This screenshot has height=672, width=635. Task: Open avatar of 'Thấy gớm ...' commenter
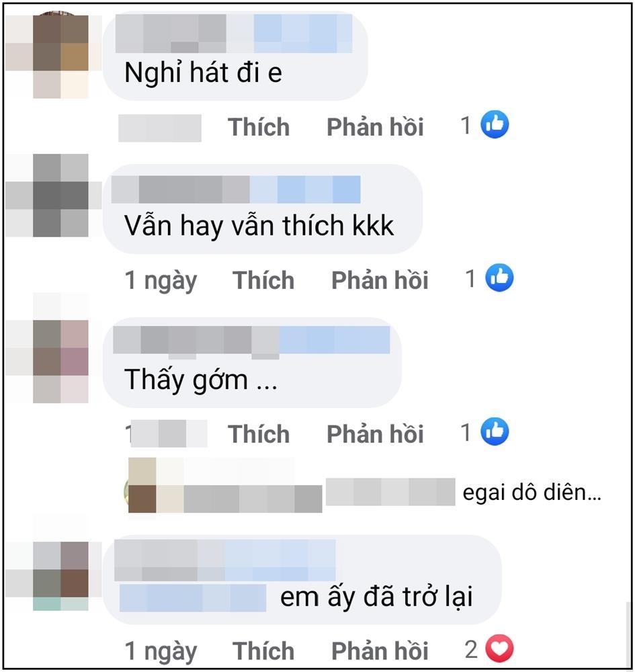[x=60, y=362]
